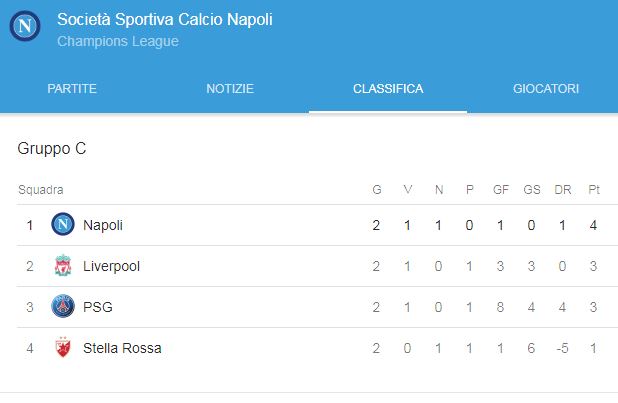Click the PSG crest icon
This screenshot has height=403, width=618.
(63, 307)
